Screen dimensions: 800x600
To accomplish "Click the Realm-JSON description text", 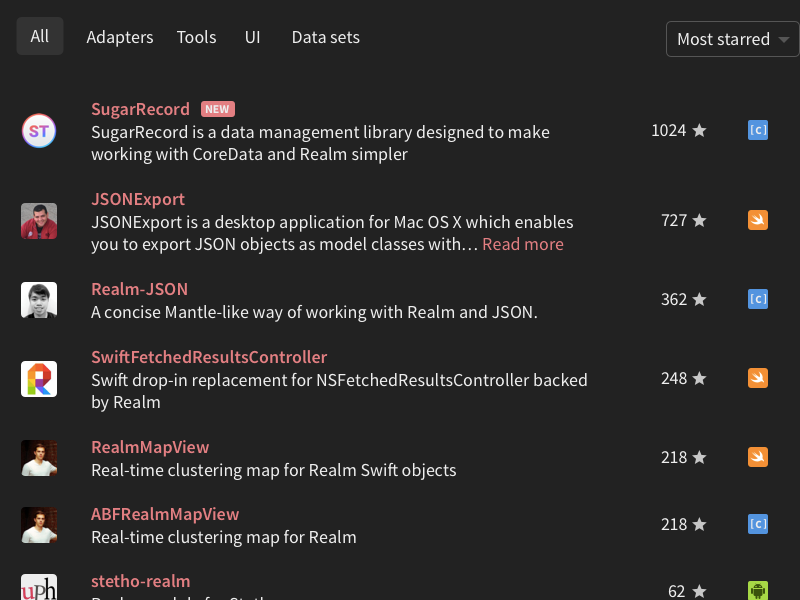I will (x=314, y=312).
